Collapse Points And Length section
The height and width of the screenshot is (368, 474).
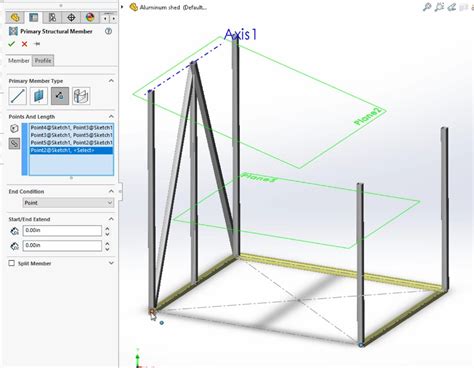(111, 116)
